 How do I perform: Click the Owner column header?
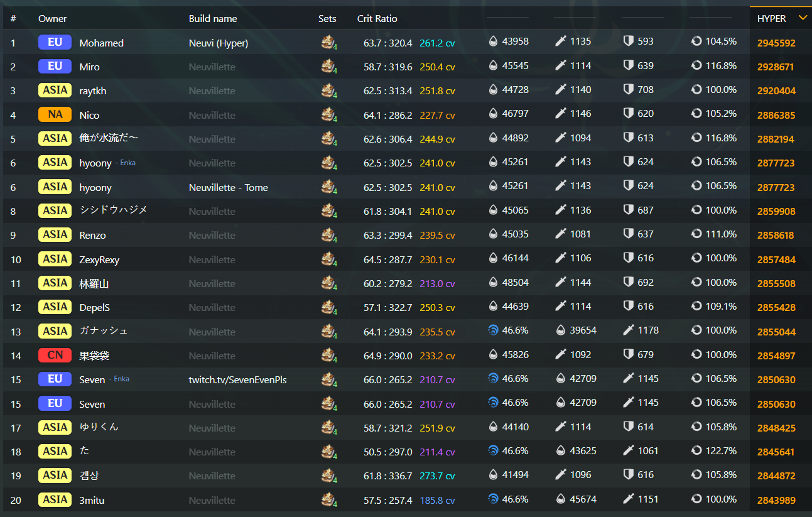pyautogui.click(x=53, y=19)
